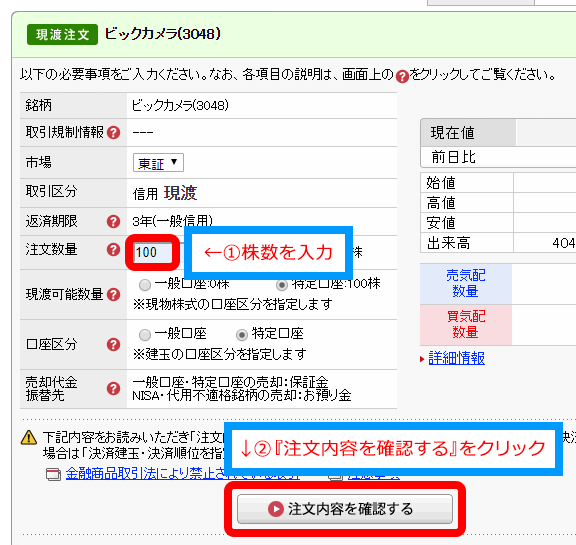Click the ビックカメラ(3048) header title
The width and height of the screenshot is (576, 545).
pos(163,34)
